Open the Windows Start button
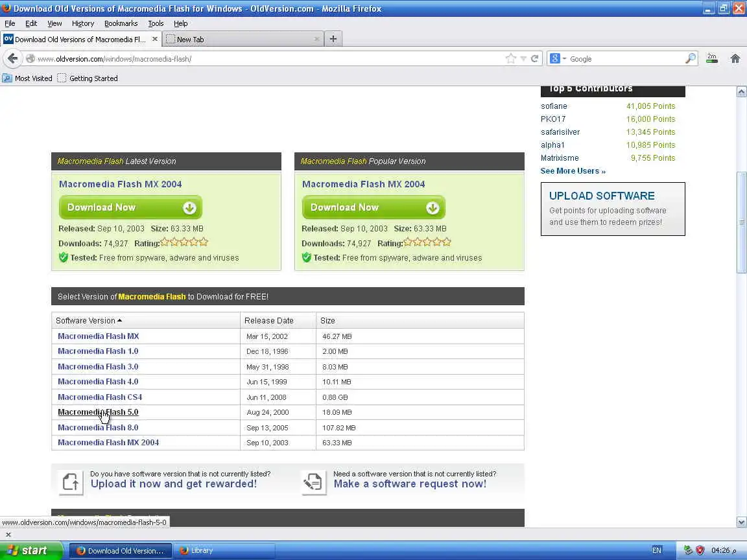This screenshot has height=560, width=747. [x=30, y=550]
